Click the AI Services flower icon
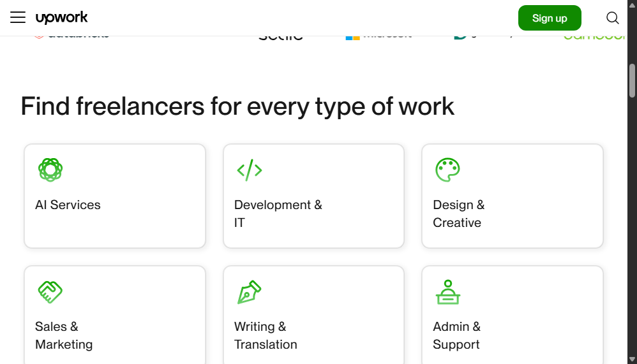Image resolution: width=637 pixels, height=364 pixels. pyautogui.click(x=50, y=170)
